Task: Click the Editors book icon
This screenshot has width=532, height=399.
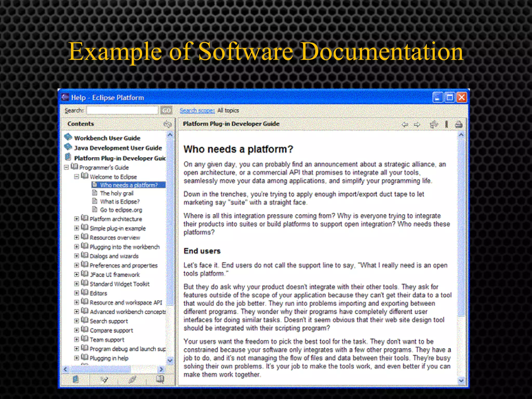Action: pos(85,292)
